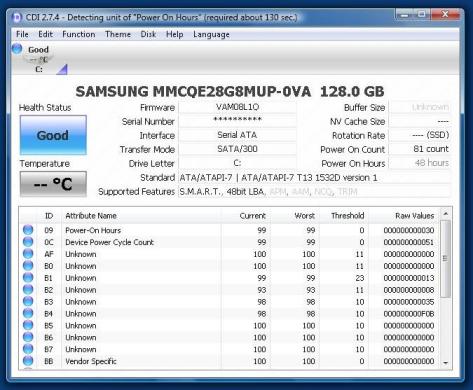This screenshot has height=390, width=473.
Task: Open the Function menu
Action: coord(79,34)
